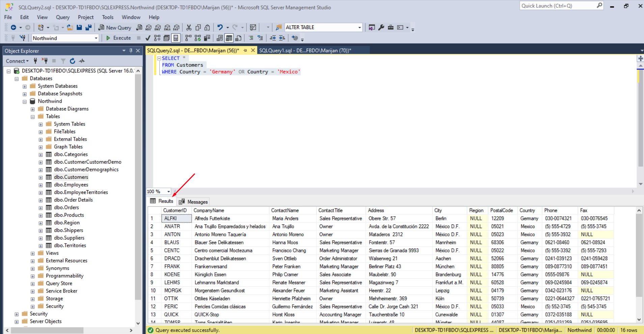This screenshot has width=644, height=334.
Task: Click the Quick Launch search field
Action: pos(562,6)
